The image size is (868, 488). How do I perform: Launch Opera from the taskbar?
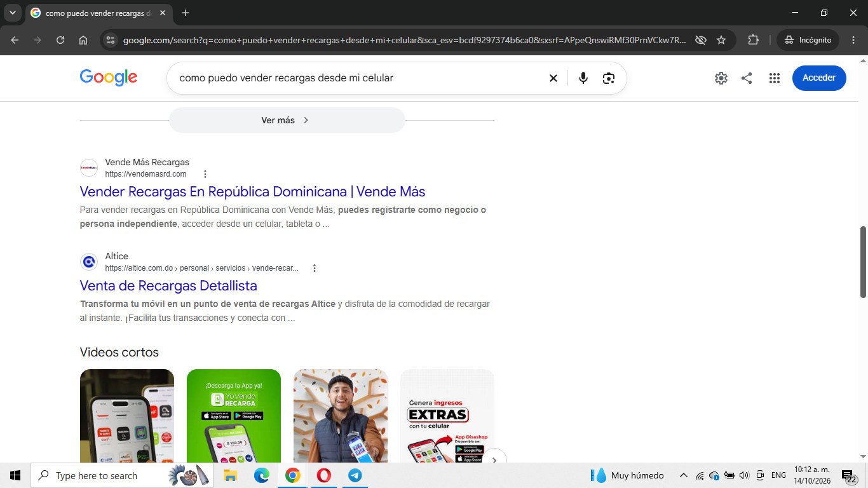tap(323, 475)
